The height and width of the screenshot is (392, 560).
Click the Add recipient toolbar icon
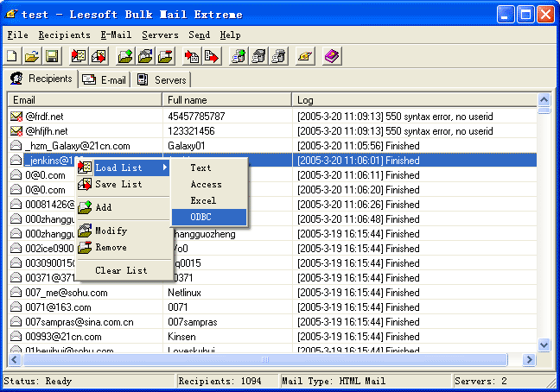point(125,56)
